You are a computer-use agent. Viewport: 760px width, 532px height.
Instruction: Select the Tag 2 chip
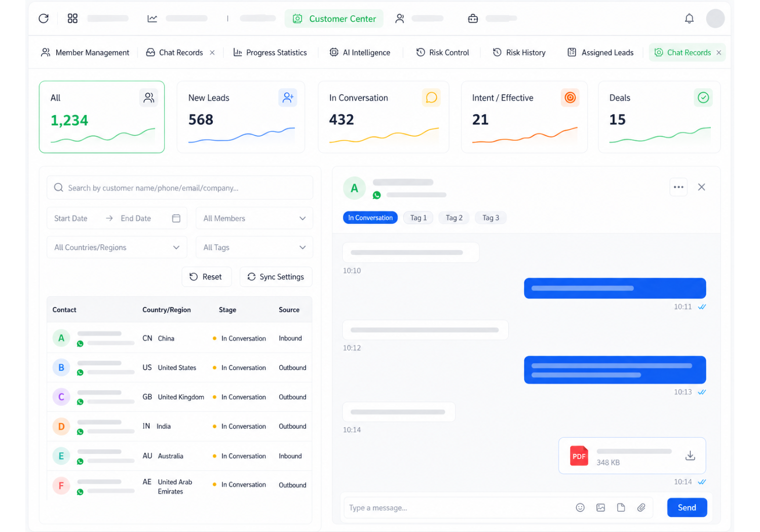point(454,218)
